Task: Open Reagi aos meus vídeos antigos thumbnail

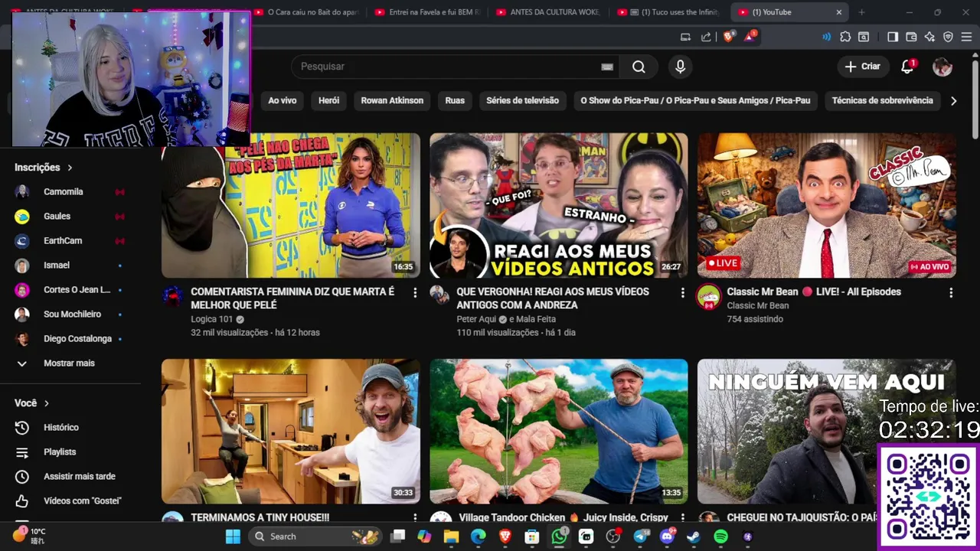Action: [559, 205]
